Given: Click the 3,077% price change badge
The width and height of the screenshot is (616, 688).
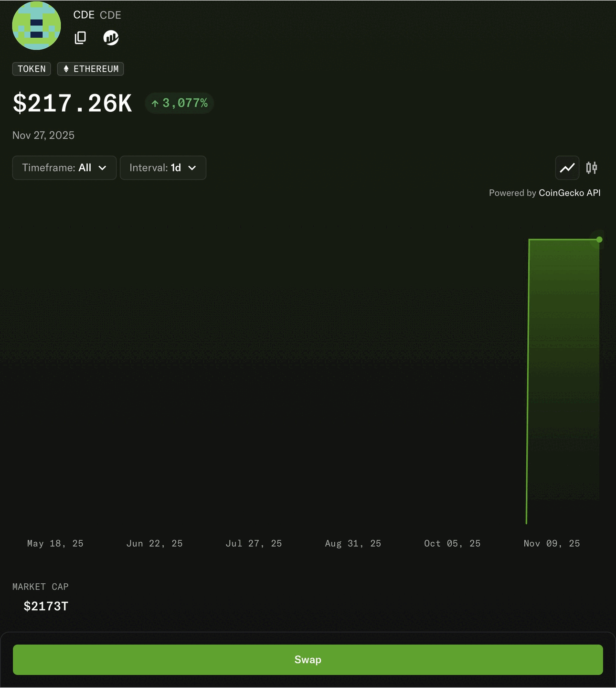Looking at the screenshot, I should (x=179, y=103).
